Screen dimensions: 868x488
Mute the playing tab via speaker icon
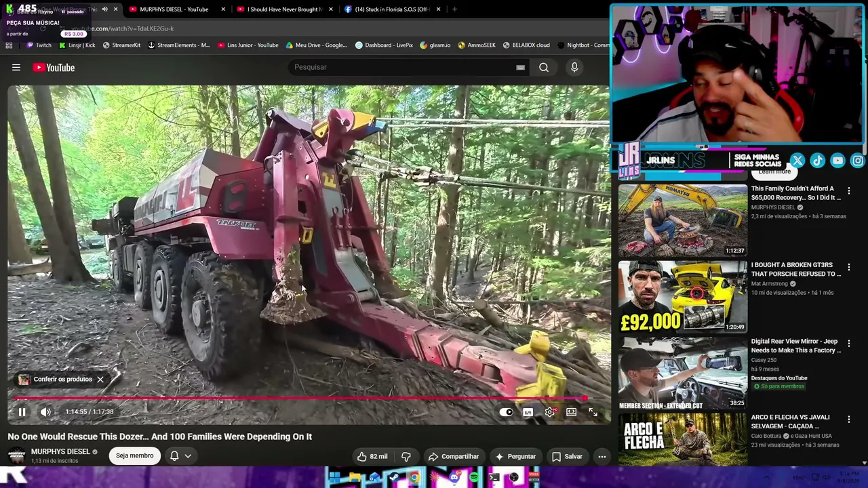tap(104, 9)
